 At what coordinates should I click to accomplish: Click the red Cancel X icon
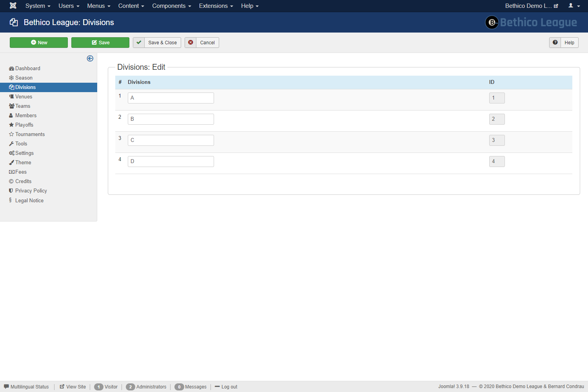[191, 43]
